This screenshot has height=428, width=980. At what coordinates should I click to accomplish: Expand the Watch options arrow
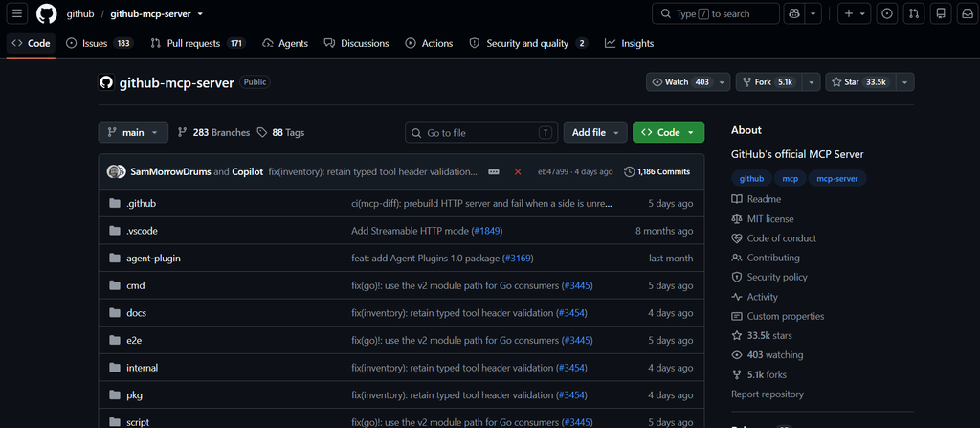click(723, 82)
